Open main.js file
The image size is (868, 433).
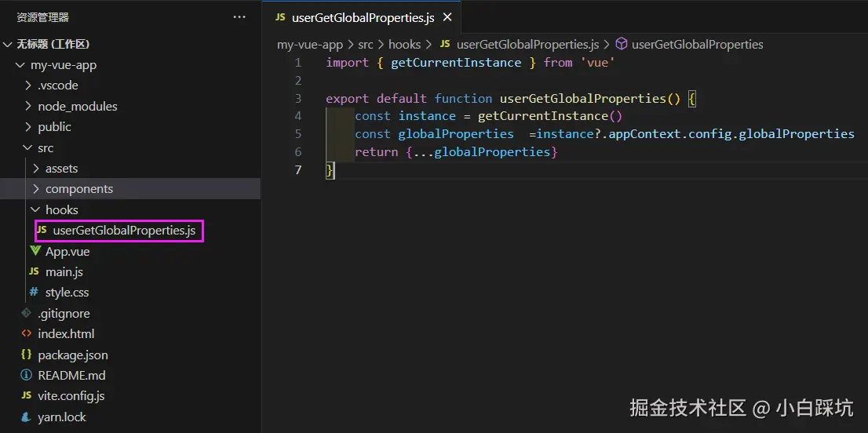point(64,272)
